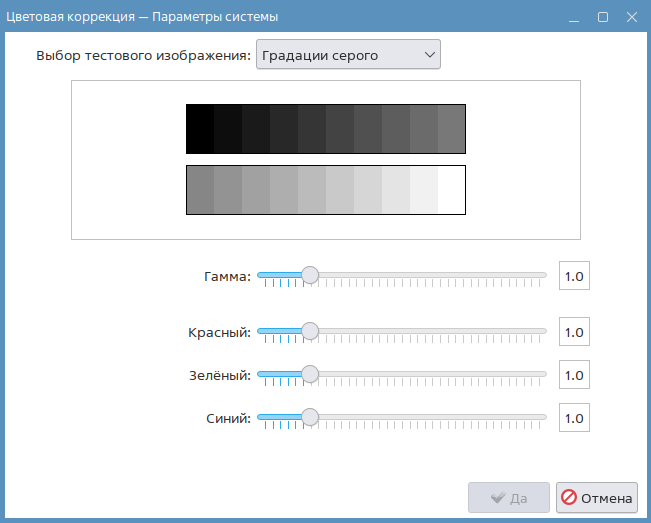The height and width of the screenshot is (523, 651).
Task: Click the Гамма text label
Action: pyautogui.click(x=226, y=276)
